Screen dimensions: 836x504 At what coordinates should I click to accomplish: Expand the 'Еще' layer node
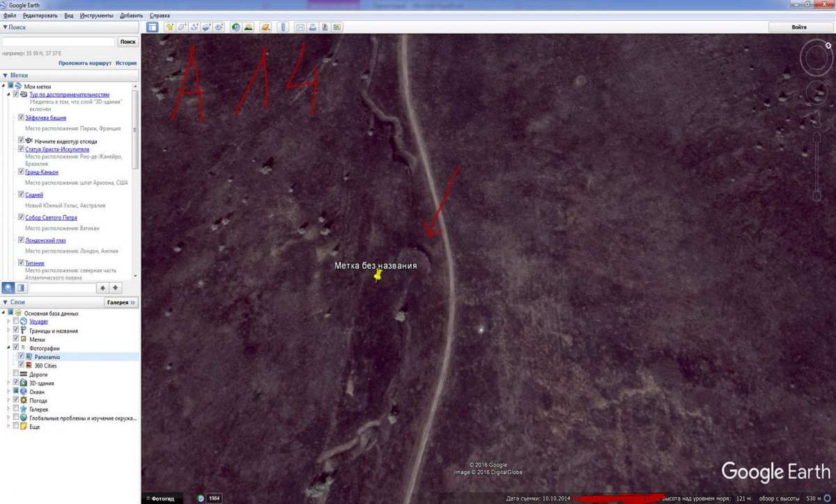[x=9, y=426]
